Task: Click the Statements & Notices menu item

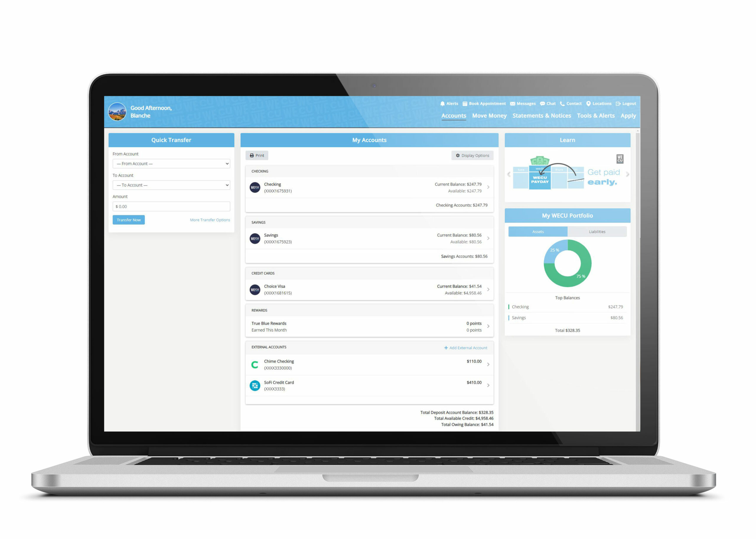Action: pyautogui.click(x=541, y=116)
